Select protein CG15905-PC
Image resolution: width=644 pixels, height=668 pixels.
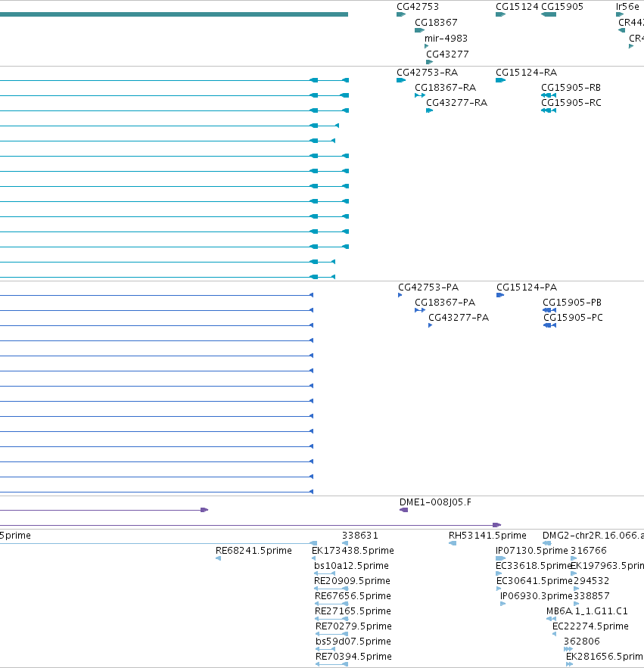click(573, 318)
